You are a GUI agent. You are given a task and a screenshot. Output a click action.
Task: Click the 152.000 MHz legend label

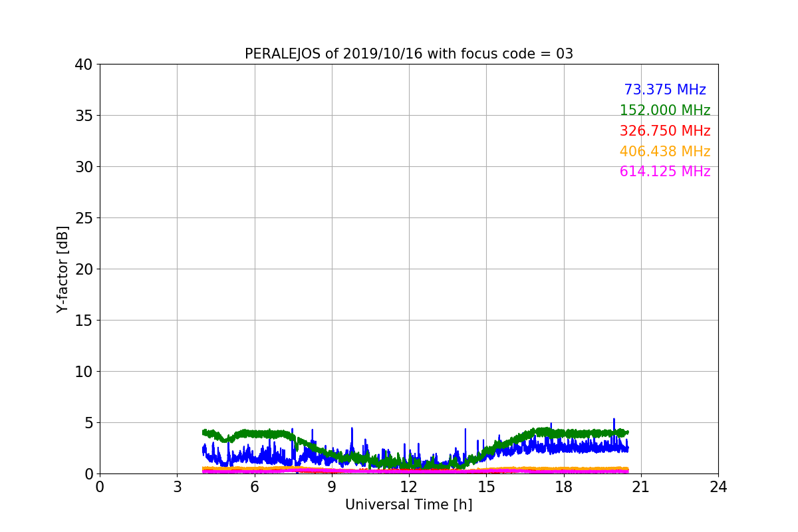click(x=665, y=110)
